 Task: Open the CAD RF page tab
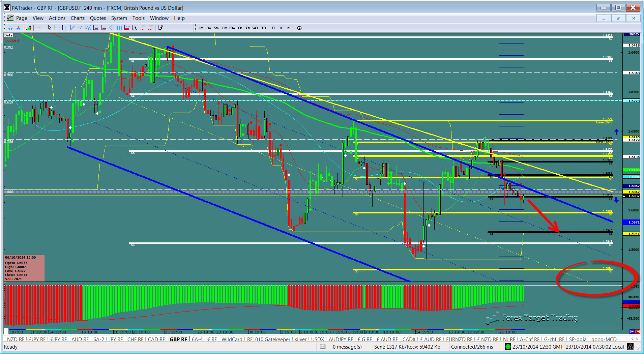(156, 339)
